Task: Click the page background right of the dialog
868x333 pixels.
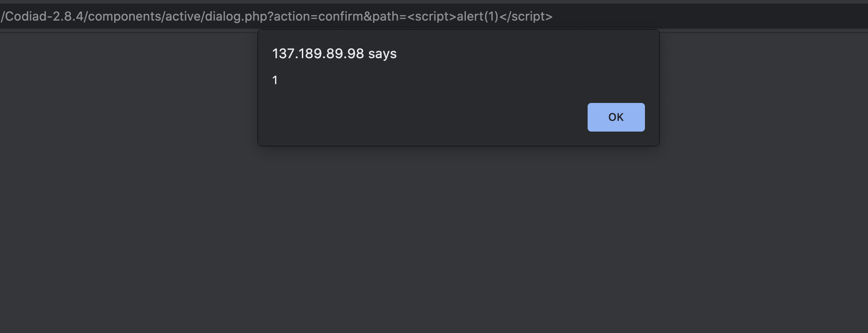Action: click(761, 90)
